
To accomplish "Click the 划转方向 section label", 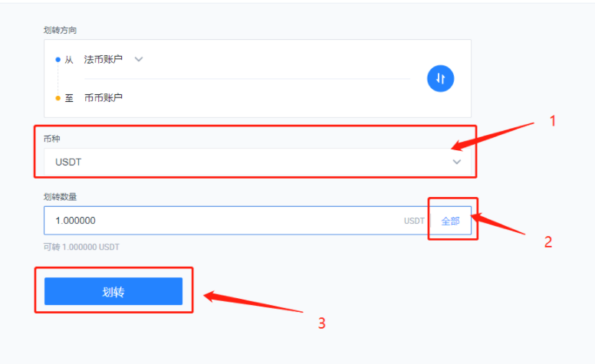I will click(60, 31).
